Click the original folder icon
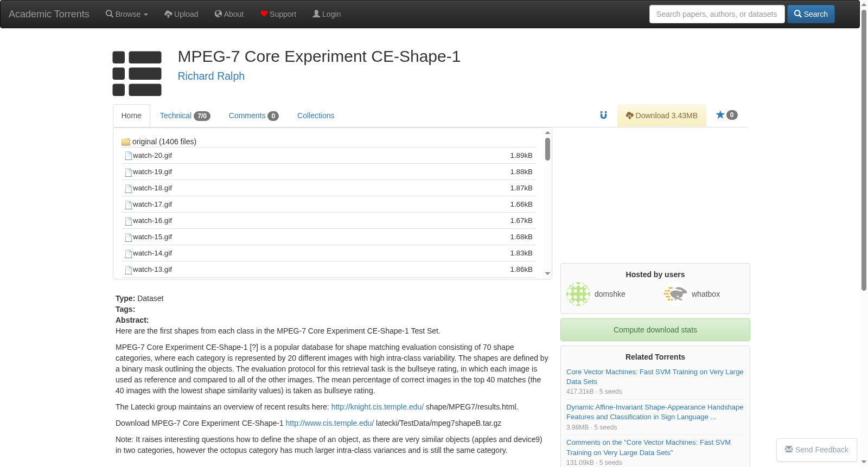 (x=126, y=142)
